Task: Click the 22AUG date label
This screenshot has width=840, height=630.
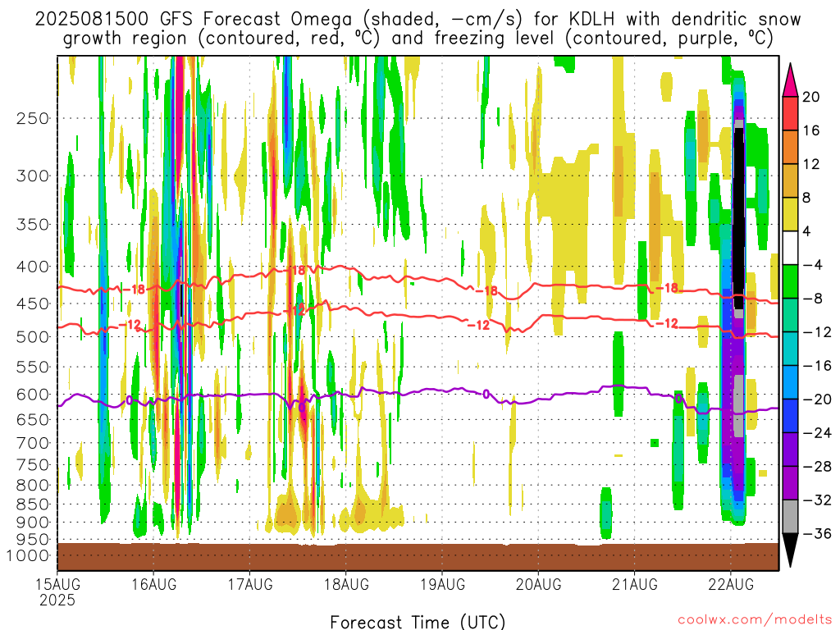Action: [x=731, y=584]
